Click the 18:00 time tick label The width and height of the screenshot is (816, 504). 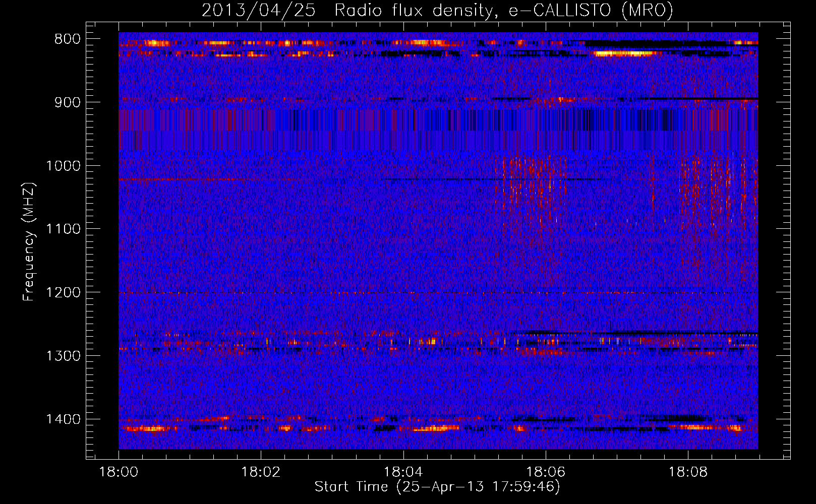(x=119, y=472)
